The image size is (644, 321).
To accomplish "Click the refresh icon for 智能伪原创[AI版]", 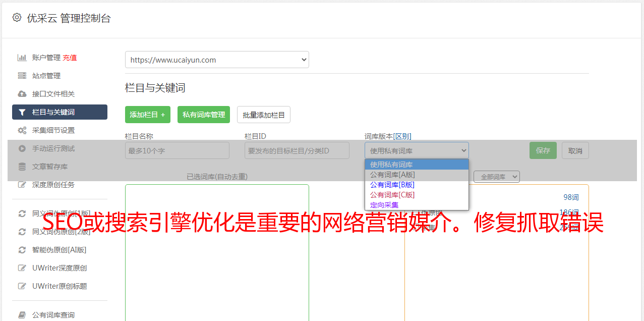I will (x=22, y=250).
